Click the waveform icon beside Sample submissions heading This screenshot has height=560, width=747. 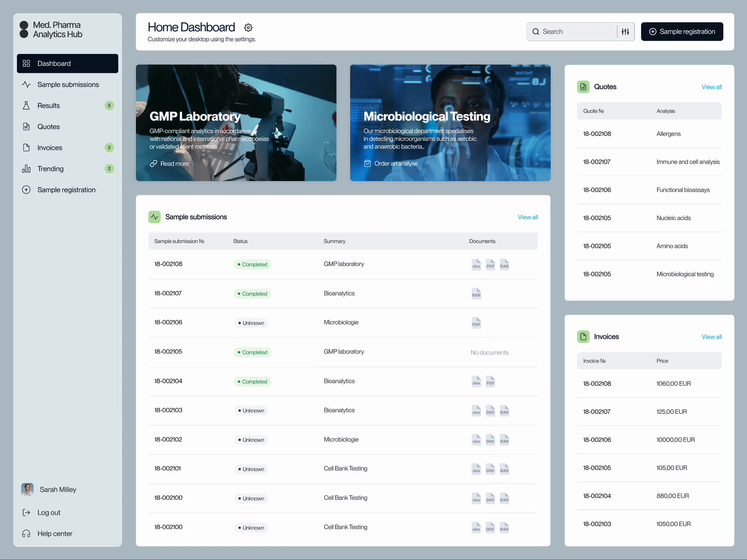coord(155,217)
